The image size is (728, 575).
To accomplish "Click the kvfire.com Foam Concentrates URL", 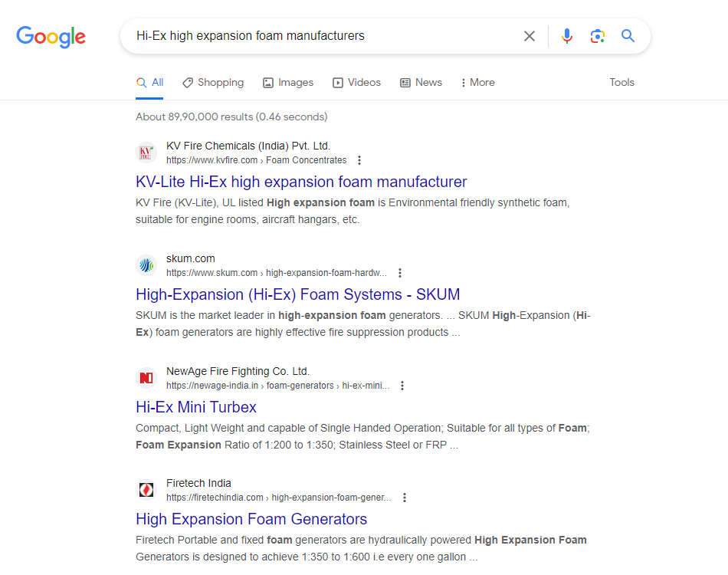I will pos(256,160).
